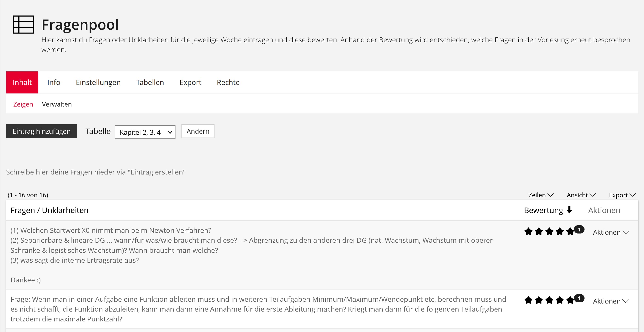
Task: Click fifth star of first entry's rating
Action: click(570, 231)
